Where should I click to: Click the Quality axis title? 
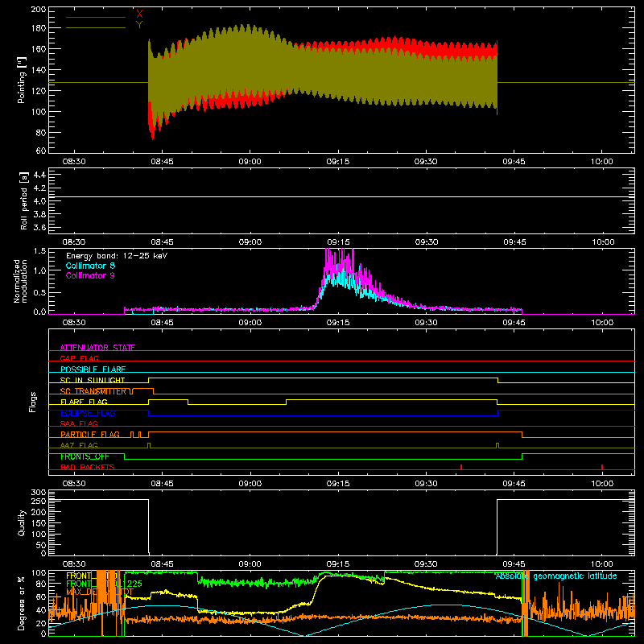point(22,522)
